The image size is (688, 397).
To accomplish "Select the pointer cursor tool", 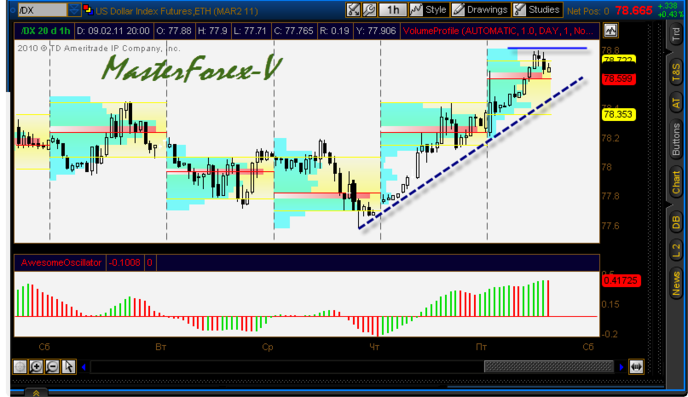I will pyautogui.click(x=68, y=367).
